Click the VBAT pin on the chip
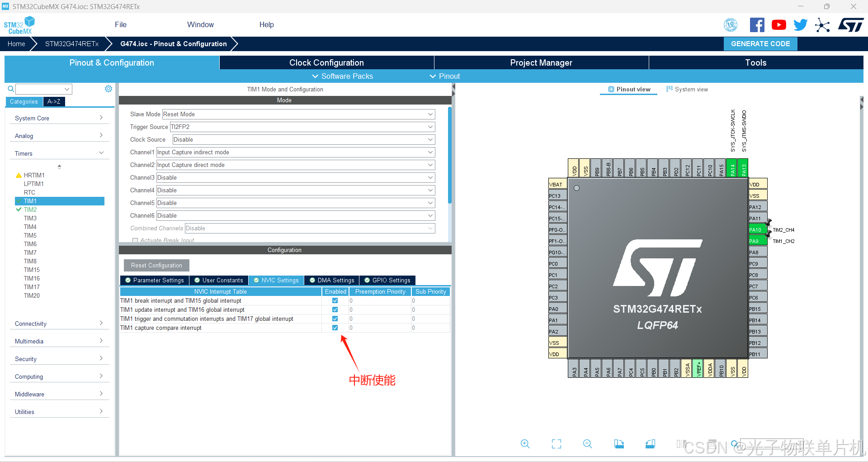Image resolution: width=868 pixels, height=462 pixels. [x=557, y=185]
